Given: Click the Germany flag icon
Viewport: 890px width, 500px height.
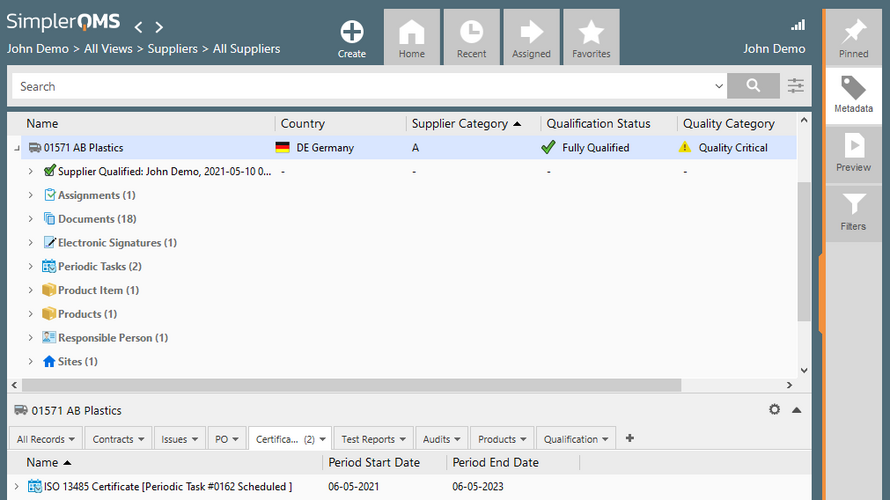Looking at the screenshot, I should (283, 148).
